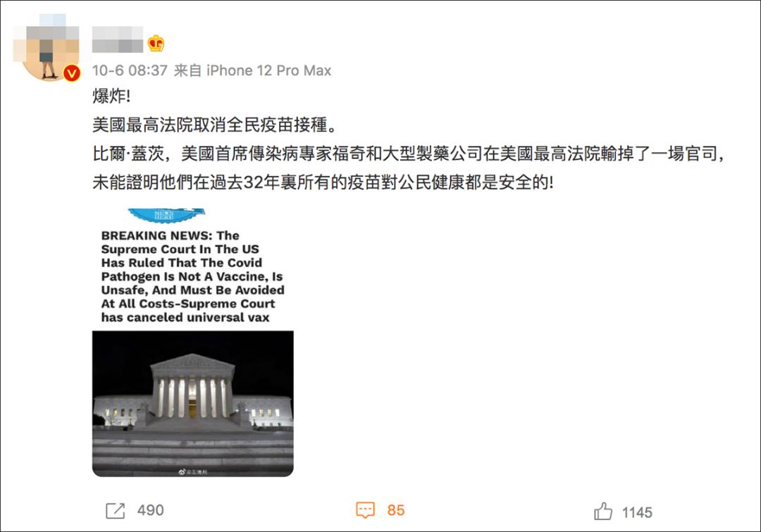Open comments via speech bubble icon

(x=365, y=510)
